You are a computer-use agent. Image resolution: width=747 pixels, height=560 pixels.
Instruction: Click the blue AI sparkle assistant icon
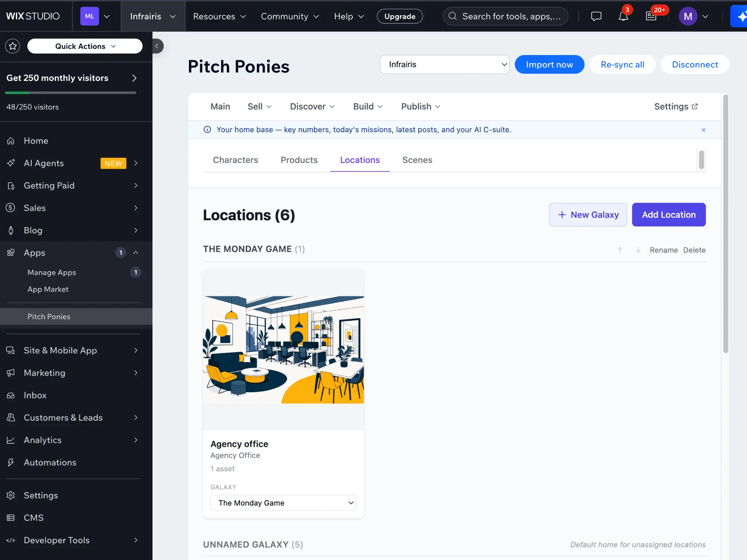pos(740,16)
